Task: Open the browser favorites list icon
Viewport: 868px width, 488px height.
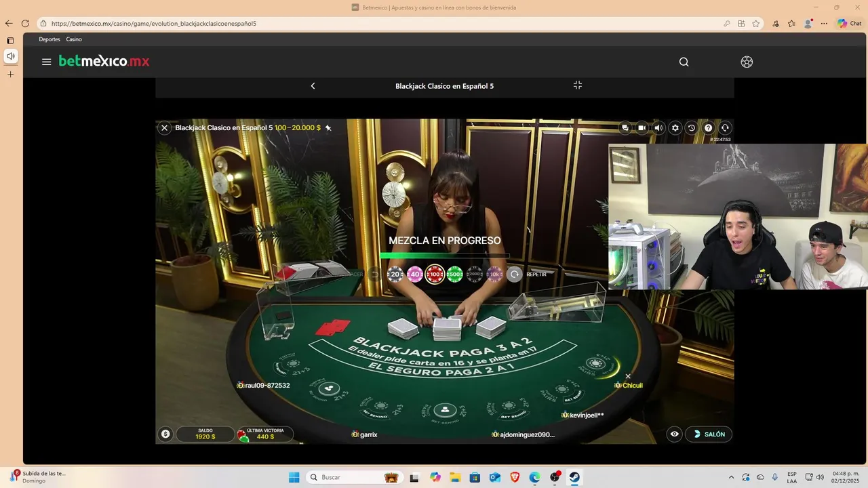Action: coord(791,23)
